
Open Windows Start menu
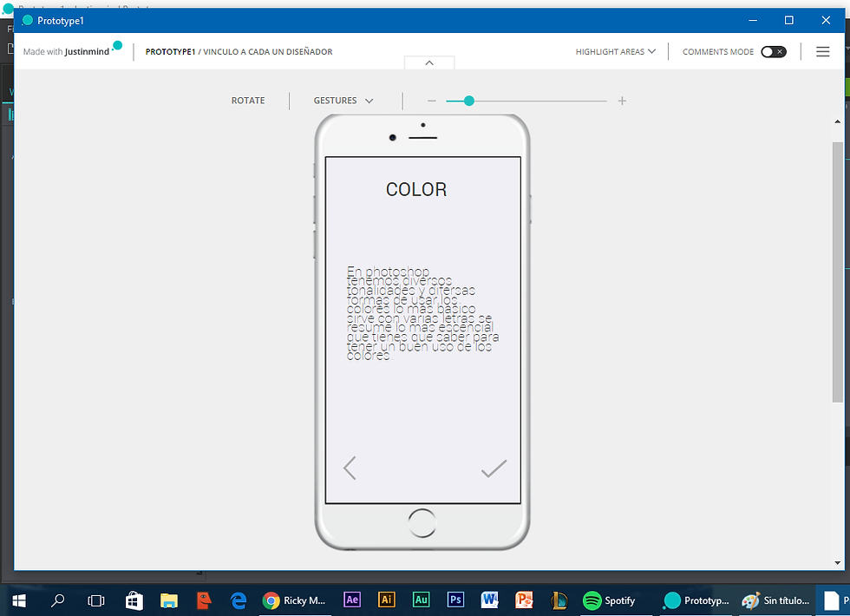[19, 600]
